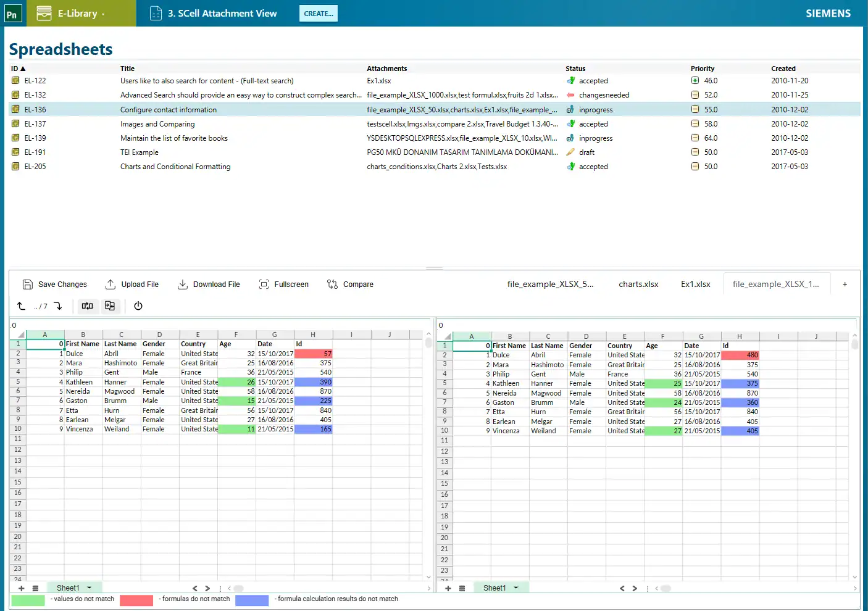Toggle the synchronized scrolling button

pos(87,306)
